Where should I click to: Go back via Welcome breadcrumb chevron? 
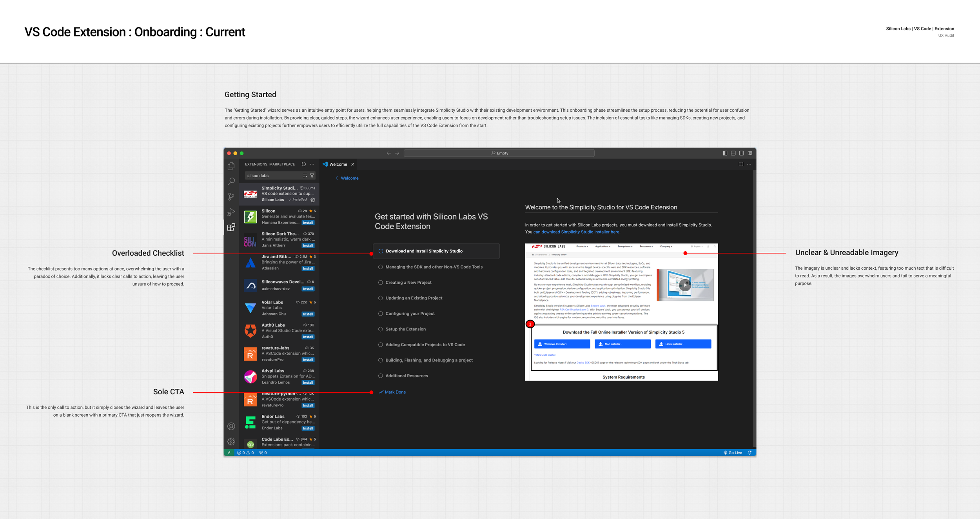337,178
